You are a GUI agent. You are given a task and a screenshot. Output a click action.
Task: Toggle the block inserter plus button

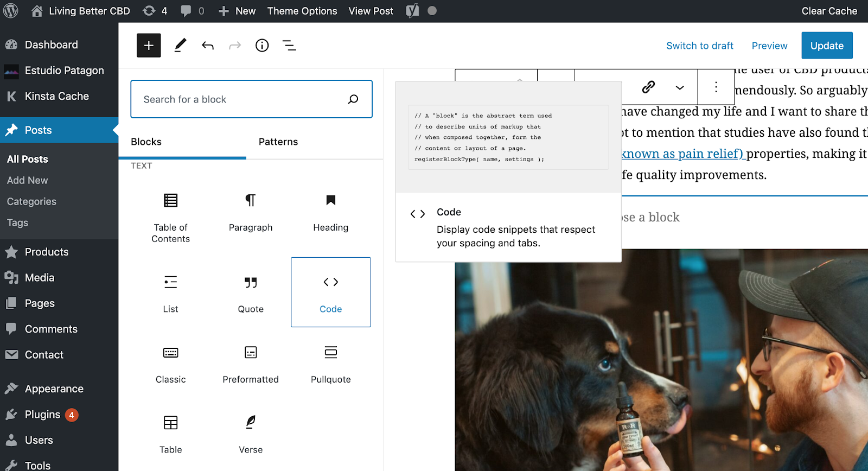coord(149,45)
